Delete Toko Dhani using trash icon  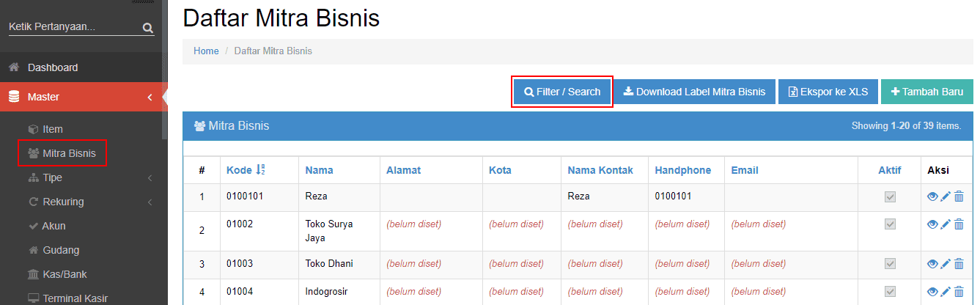959,263
